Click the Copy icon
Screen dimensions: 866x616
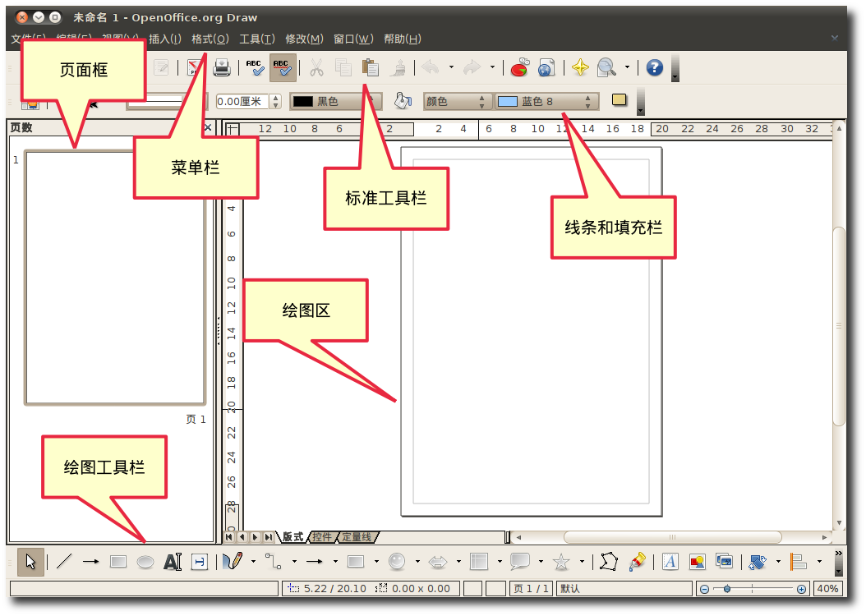tap(343, 67)
